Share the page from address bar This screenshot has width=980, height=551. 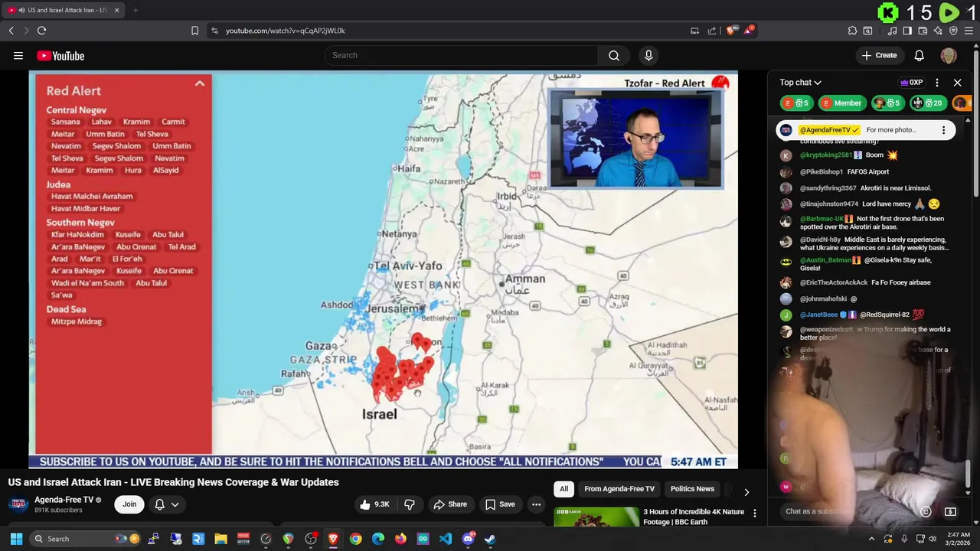click(712, 31)
